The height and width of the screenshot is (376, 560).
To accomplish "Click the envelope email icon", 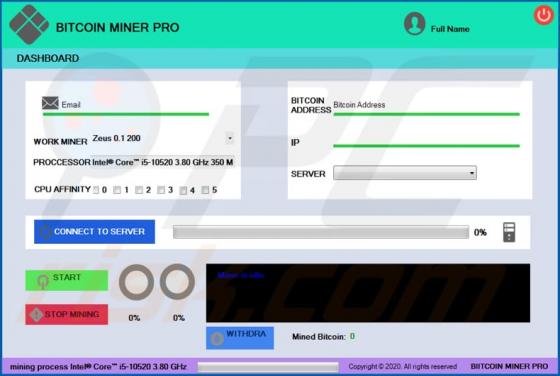I will coord(50,103).
